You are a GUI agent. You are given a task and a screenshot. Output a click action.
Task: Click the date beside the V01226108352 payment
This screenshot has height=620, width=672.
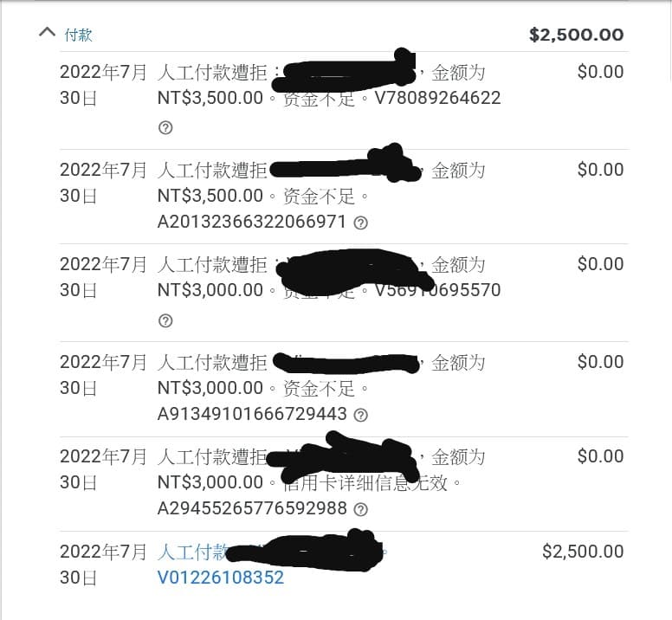coord(103,564)
